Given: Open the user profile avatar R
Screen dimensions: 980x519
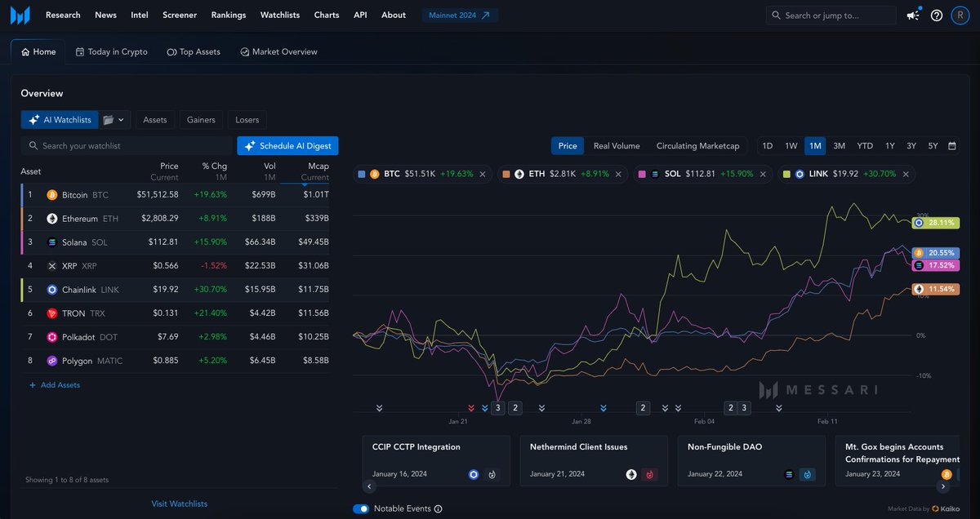Looking at the screenshot, I should [x=960, y=15].
